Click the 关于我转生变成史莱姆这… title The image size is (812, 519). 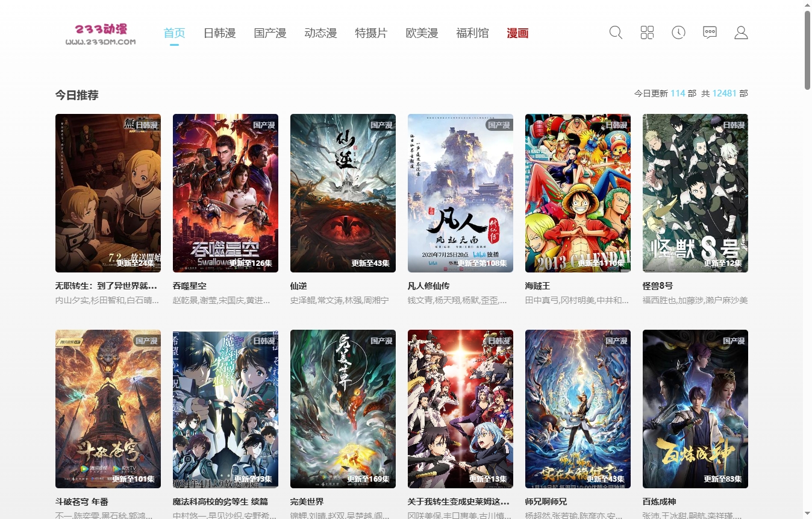458,502
